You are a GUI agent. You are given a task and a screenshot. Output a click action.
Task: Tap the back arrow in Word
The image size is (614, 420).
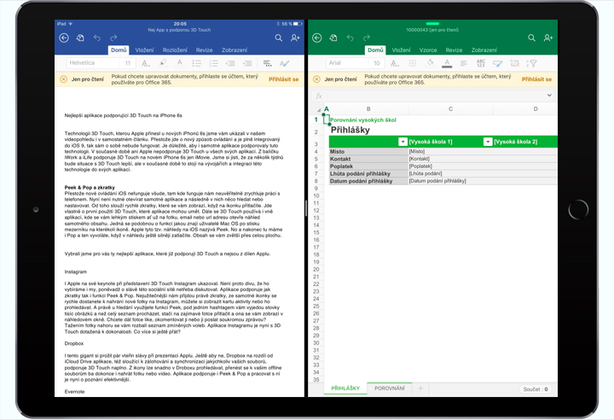pyautogui.click(x=64, y=38)
